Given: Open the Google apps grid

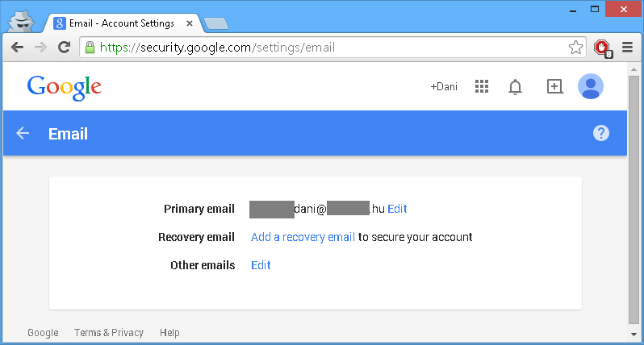Looking at the screenshot, I should (x=482, y=86).
